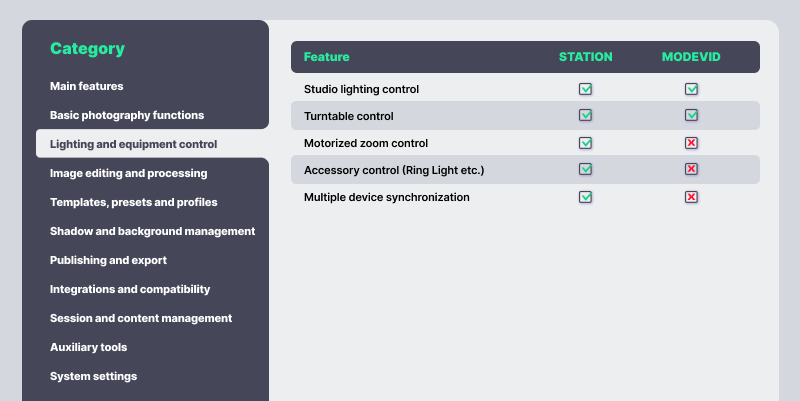Select Lighting and equipment control tab
Screen dimensions: 800x401
[133, 144]
